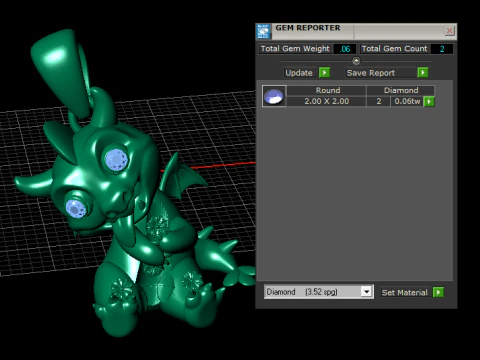Click the 0.06tw weight cell
480x360 pixels.
(407, 101)
